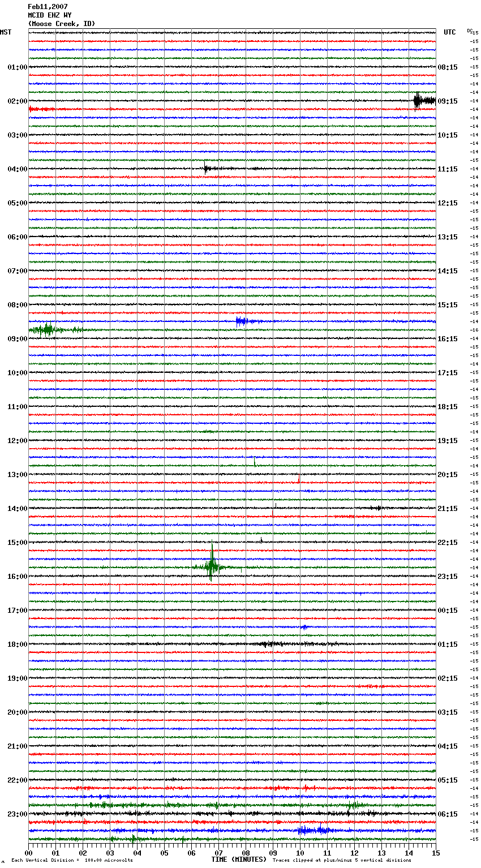Screen dimensions: 481x868
Task: Select the 13:00 MST hour label
Action: coord(17,475)
